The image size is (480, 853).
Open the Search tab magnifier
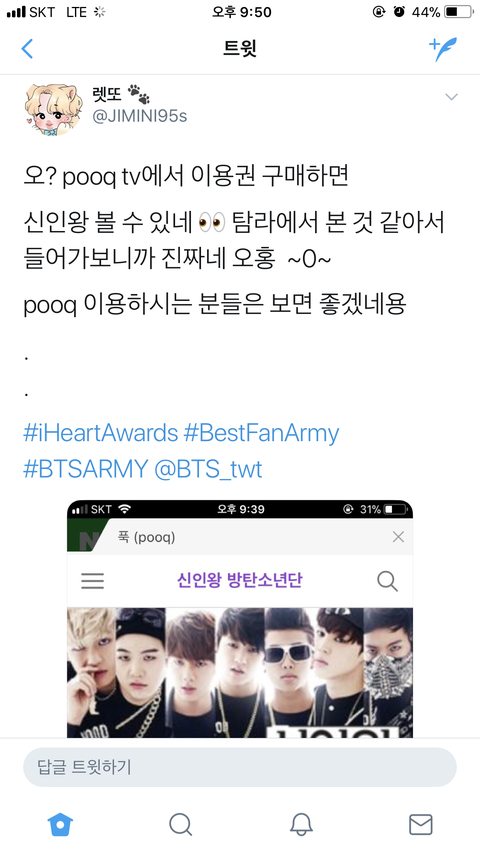180,825
